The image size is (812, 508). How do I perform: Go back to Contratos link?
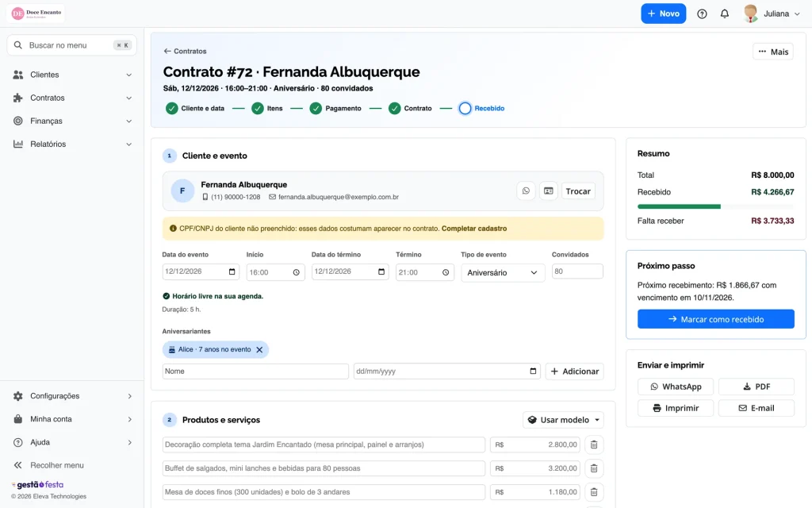coord(185,52)
